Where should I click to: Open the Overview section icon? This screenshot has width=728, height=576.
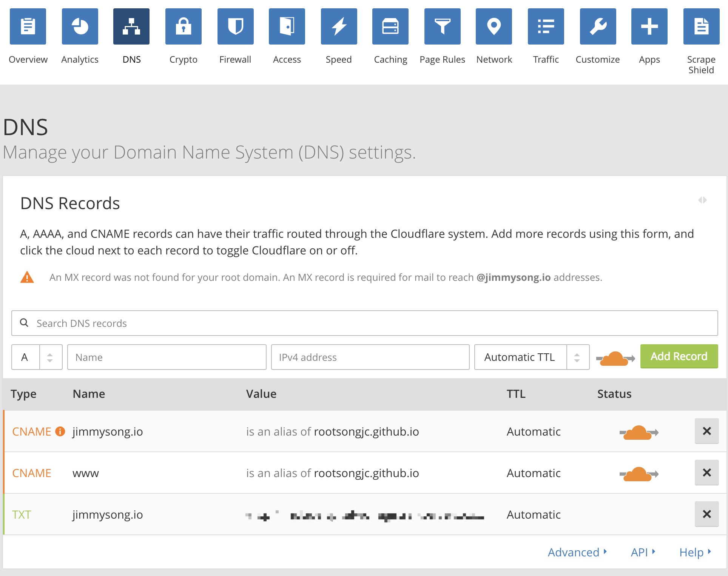point(28,26)
